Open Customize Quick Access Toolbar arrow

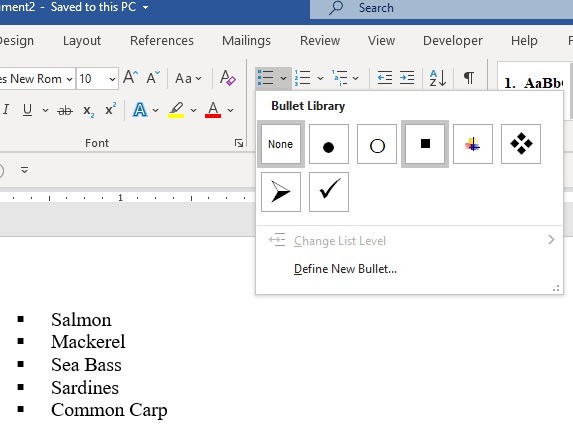[24, 170]
